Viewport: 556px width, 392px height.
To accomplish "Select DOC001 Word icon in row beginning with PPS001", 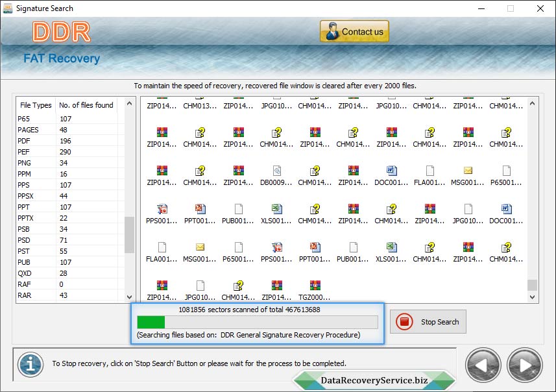I will (x=506, y=209).
